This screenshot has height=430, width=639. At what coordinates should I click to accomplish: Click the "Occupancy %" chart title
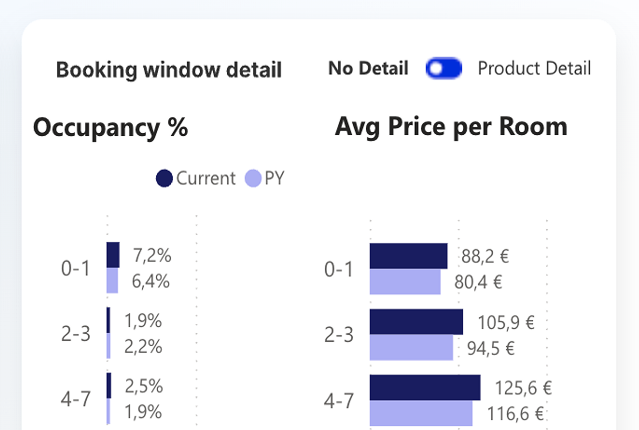[x=110, y=128]
